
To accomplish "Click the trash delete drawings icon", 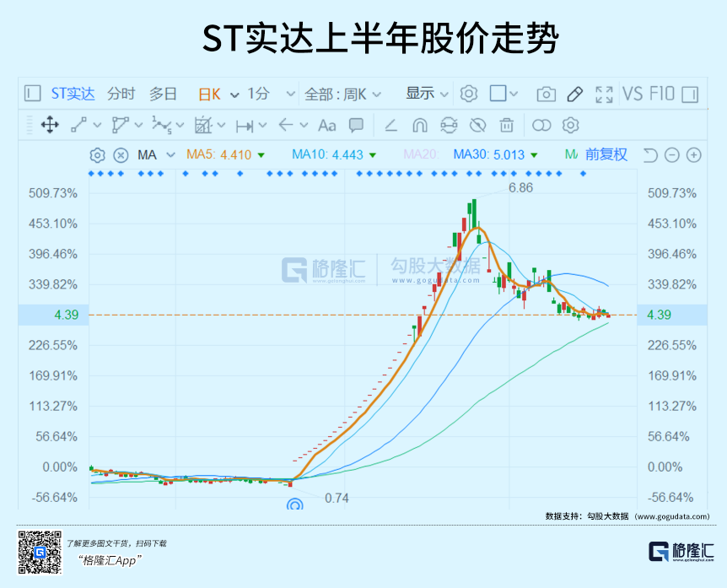I will 506,126.
